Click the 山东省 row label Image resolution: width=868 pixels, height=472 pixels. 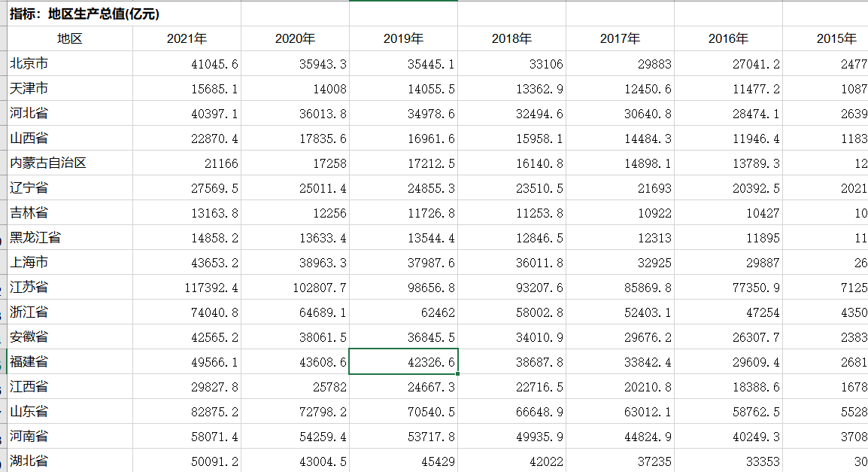tap(70, 412)
